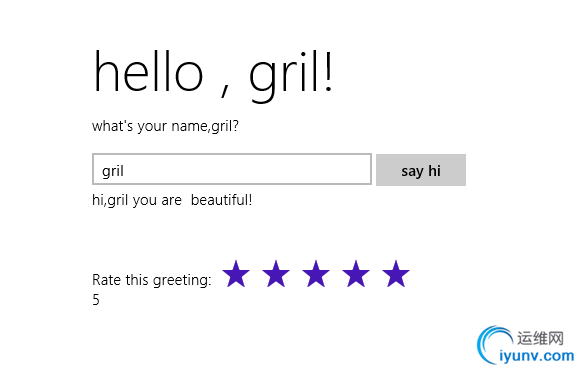Click the comma in the heading
Image resolution: width=580 pixels, height=372 pixels.
point(225,91)
